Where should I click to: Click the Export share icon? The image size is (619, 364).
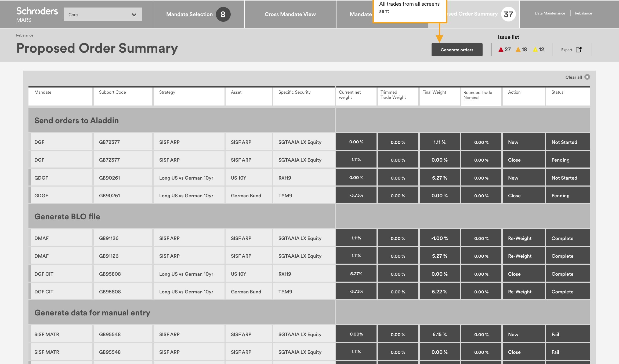[x=579, y=50]
